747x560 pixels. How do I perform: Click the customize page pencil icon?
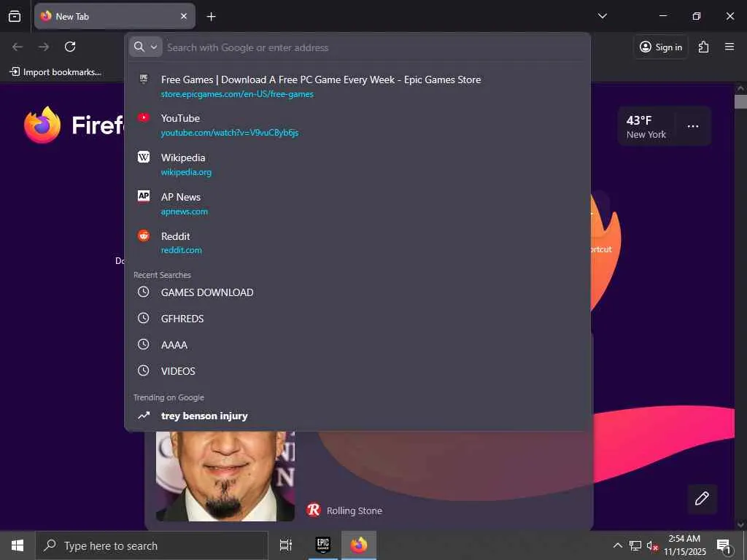pos(702,499)
